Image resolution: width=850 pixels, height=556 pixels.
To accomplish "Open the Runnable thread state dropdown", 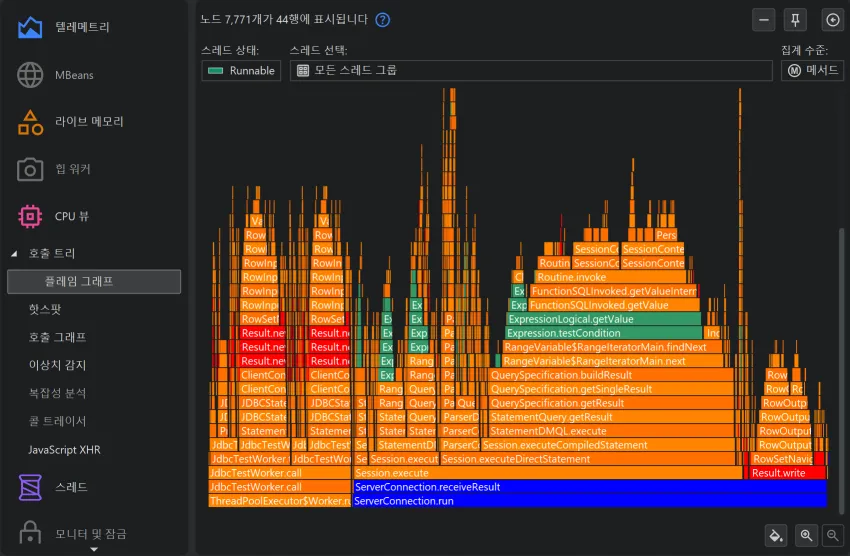I will tap(241, 70).
